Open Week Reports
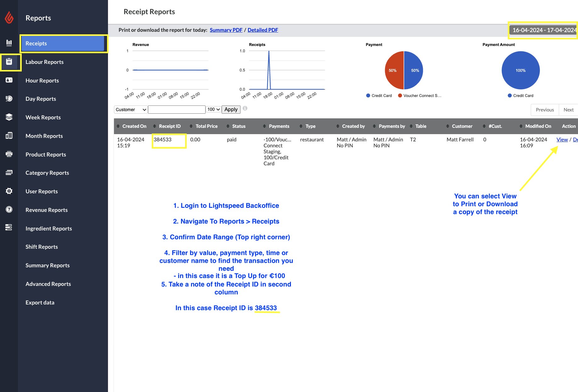This screenshot has height=392, width=578. click(43, 117)
